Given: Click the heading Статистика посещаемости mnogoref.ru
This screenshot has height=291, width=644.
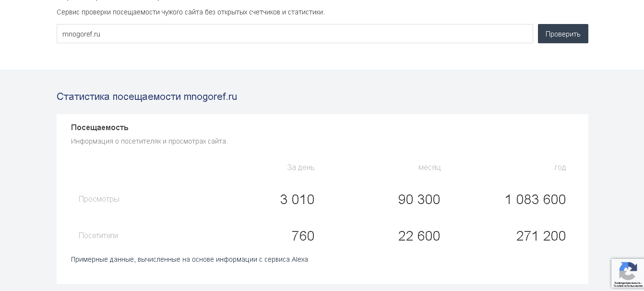Looking at the screenshot, I should point(147,97).
